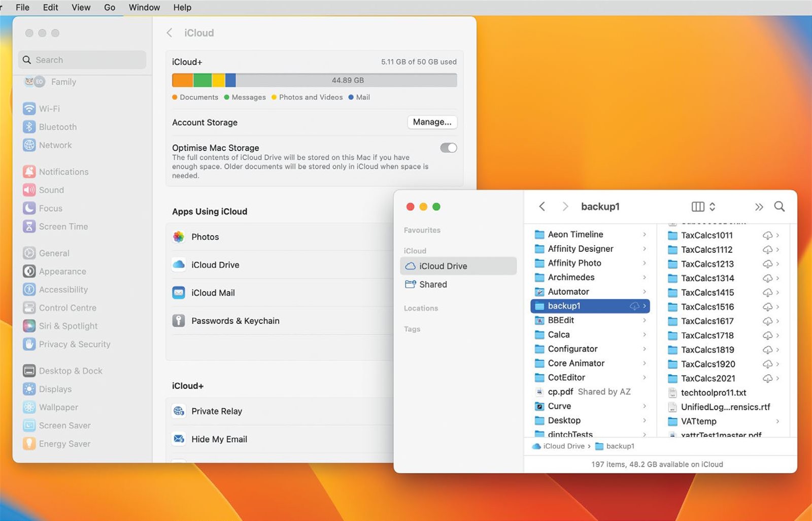Open the File menu

coord(22,7)
